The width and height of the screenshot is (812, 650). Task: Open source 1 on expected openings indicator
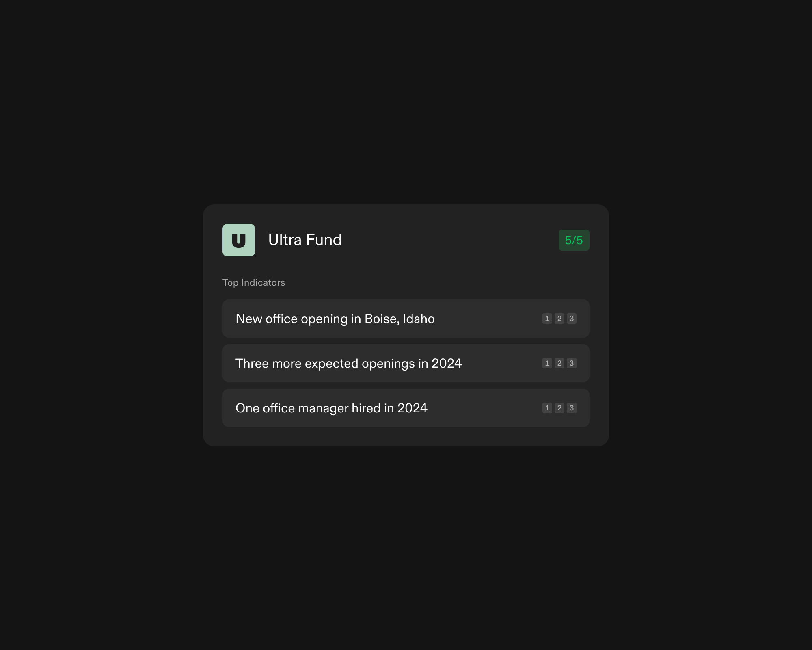click(547, 363)
